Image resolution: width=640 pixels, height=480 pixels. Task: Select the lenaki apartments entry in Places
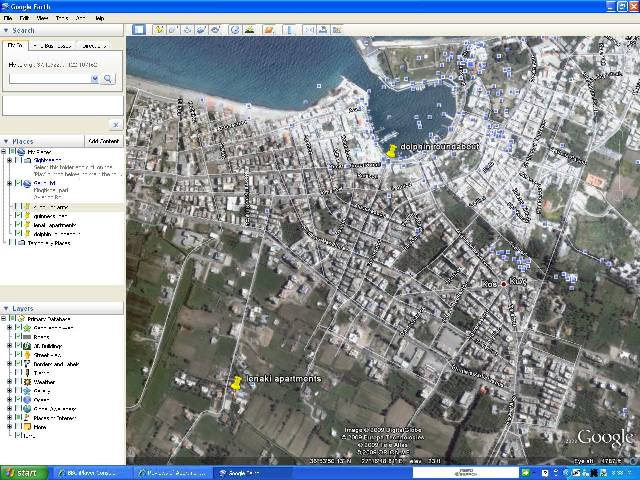point(55,225)
